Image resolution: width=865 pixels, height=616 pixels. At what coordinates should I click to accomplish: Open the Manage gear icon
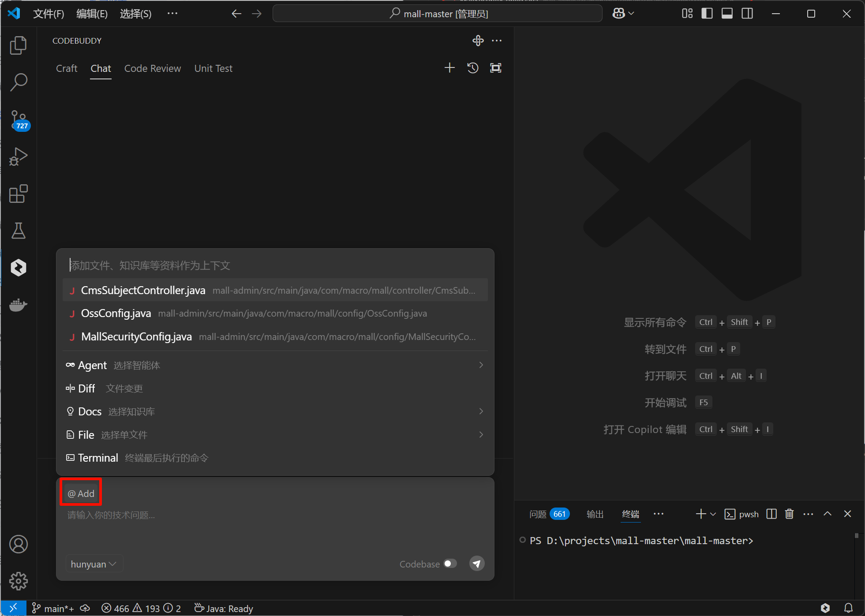point(18,581)
